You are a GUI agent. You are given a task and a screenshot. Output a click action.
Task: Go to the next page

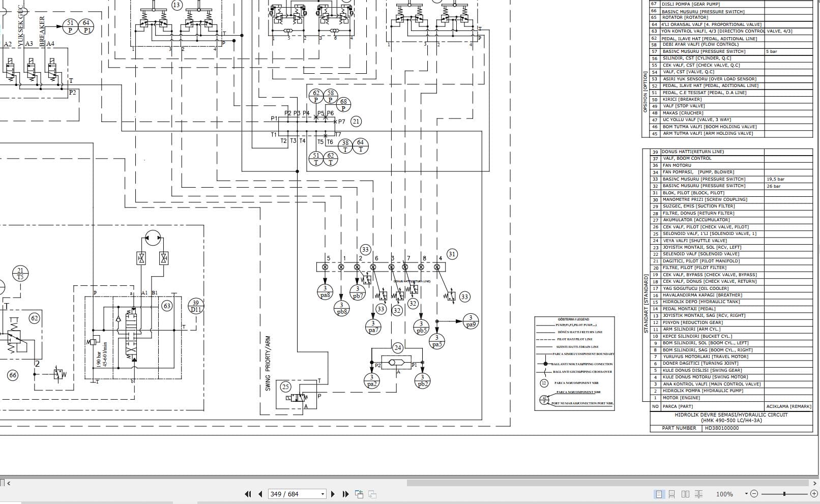pyautogui.click(x=333, y=494)
